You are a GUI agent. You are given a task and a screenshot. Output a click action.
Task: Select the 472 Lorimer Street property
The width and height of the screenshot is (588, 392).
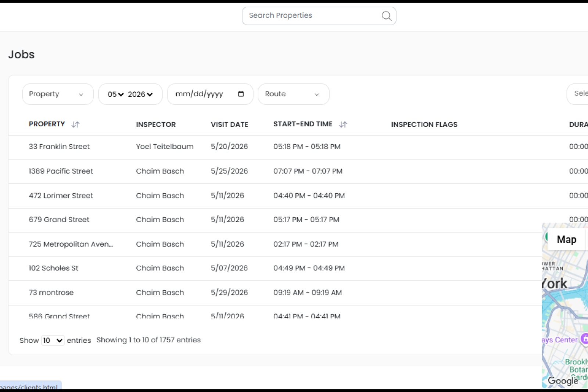tap(61, 196)
